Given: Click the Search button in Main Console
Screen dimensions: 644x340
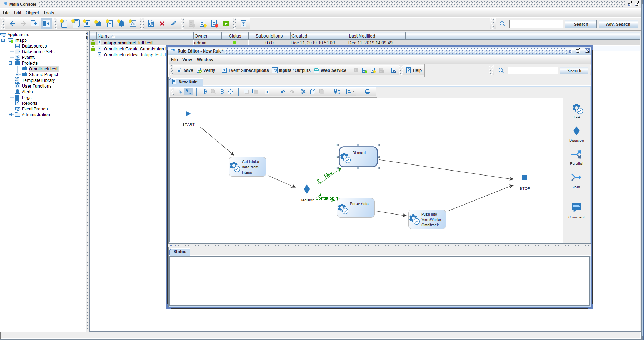Looking at the screenshot, I should (x=581, y=24).
